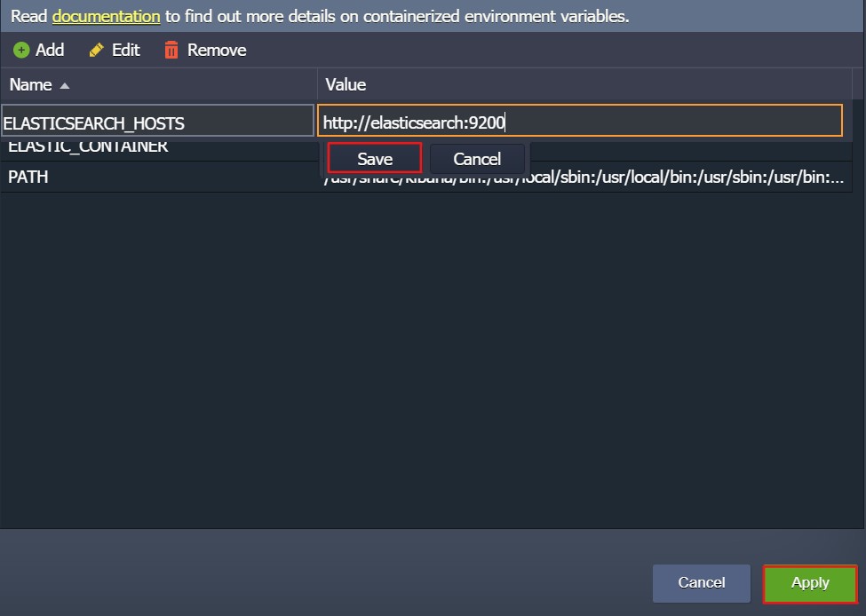Click the http://elasticsearch:9200 value field

point(580,121)
